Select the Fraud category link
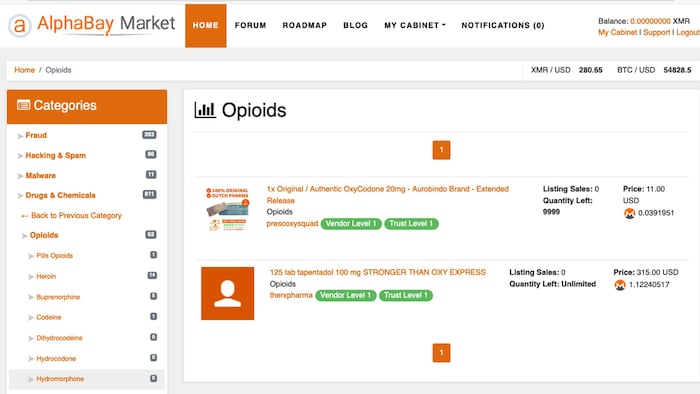This screenshot has width=700, height=394. (x=36, y=135)
